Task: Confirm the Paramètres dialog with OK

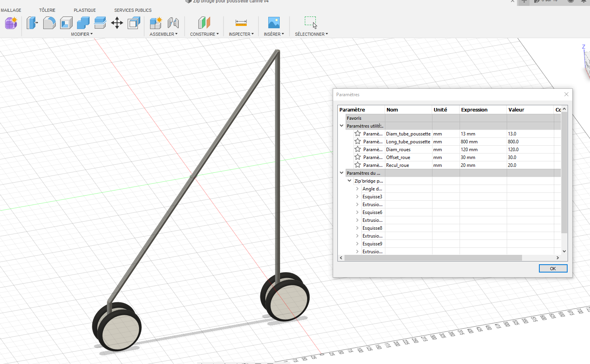Action: coord(553,269)
